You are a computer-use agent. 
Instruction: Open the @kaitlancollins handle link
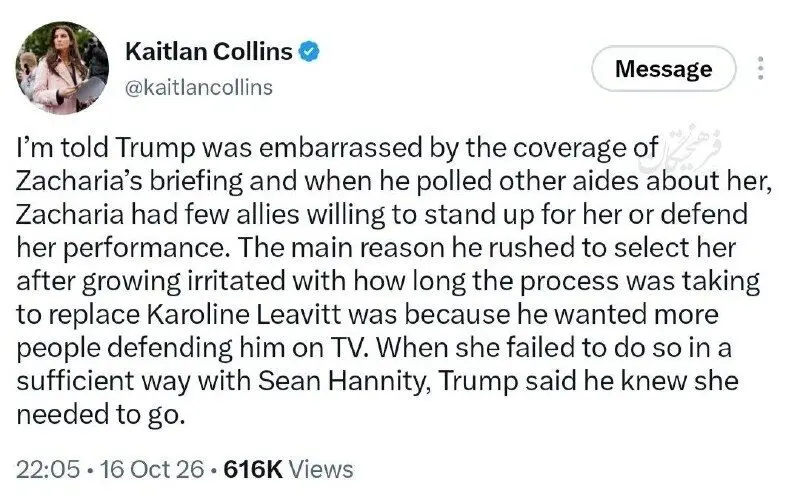[199, 88]
